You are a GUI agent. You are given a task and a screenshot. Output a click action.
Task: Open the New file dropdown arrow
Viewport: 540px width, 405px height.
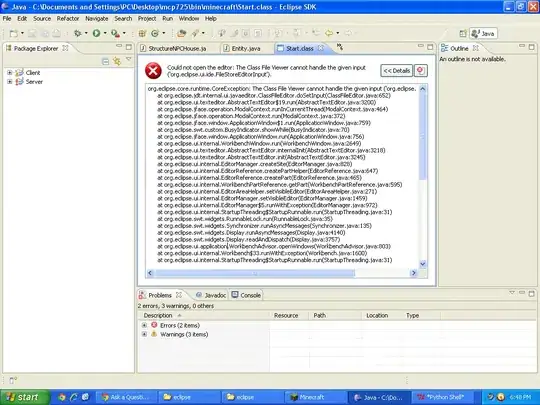[x=23, y=33]
